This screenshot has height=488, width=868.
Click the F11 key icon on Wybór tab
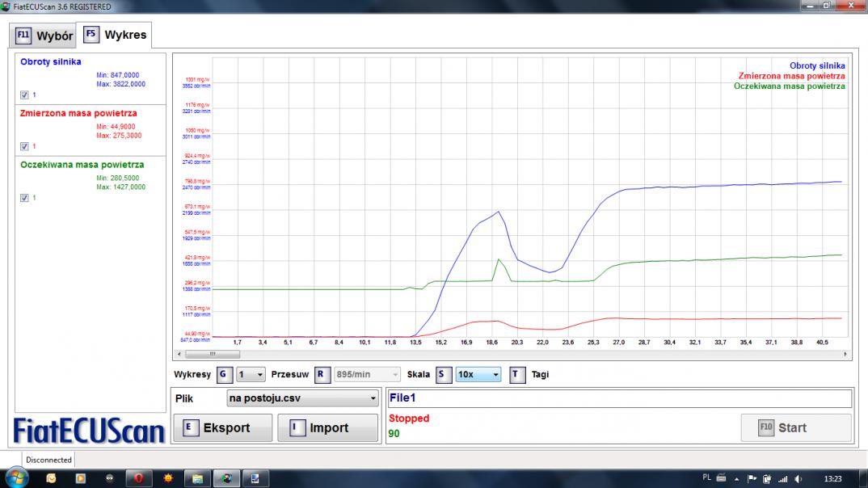click(x=23, y=36)
